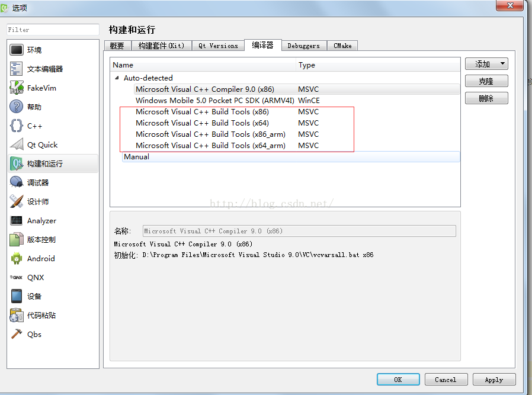Collapse the Auto-detected tree node
The image size is (532, 395).
click(x=117, y=78)
